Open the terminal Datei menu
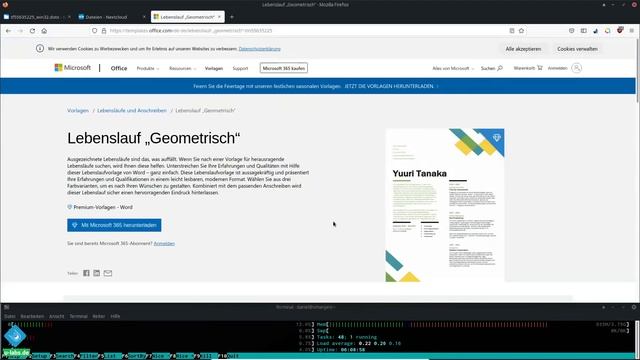Viewport: 640px width, 360px height. [10, 316]
